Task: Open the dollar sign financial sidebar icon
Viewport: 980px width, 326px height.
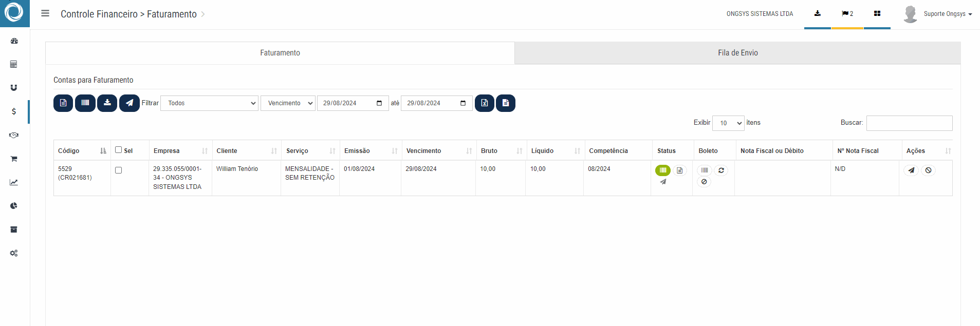Action: tap(14, 111)
